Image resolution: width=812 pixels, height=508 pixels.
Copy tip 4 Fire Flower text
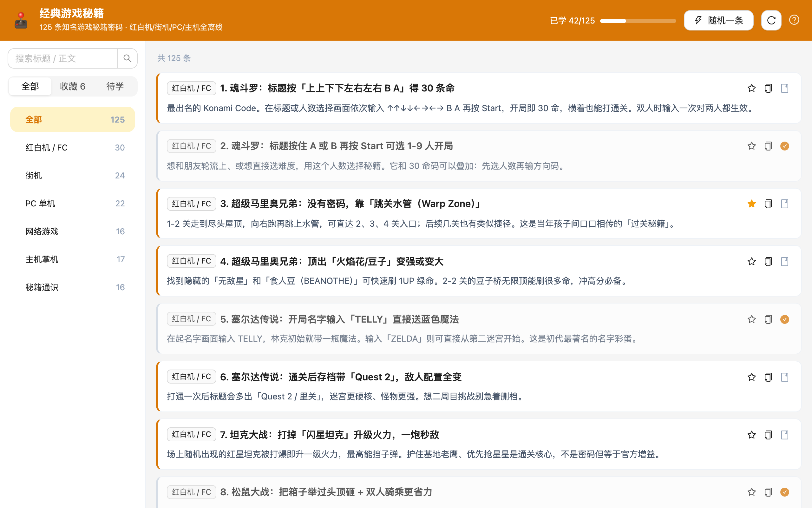point(768,262)
